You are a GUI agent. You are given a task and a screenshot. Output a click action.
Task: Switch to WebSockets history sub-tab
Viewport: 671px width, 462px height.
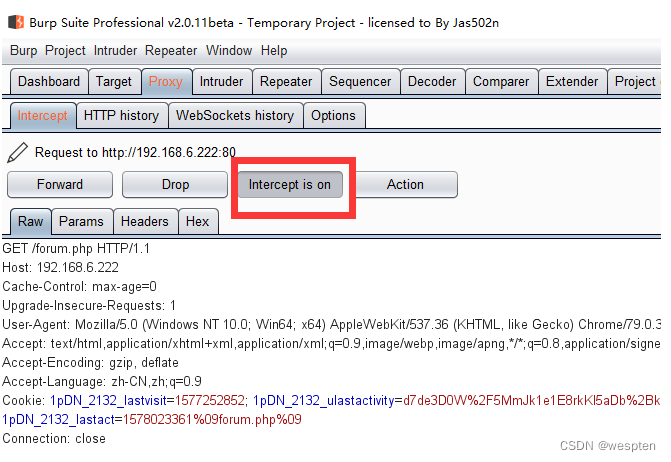coord(235,116)
